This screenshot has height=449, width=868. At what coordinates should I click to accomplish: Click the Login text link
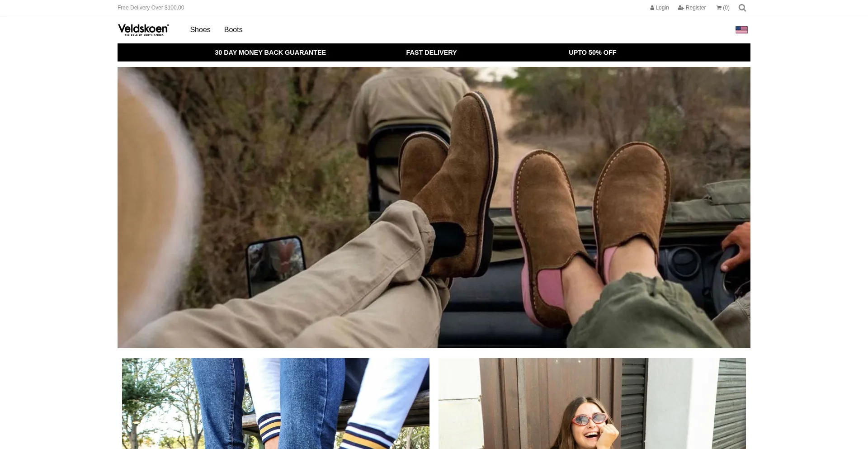coord(662,8)
